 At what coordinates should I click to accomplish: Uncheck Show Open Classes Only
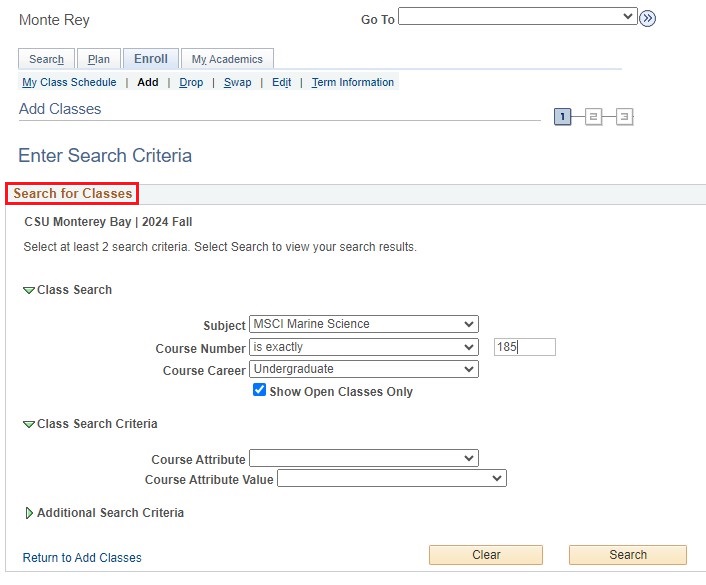tap(260, 391)
